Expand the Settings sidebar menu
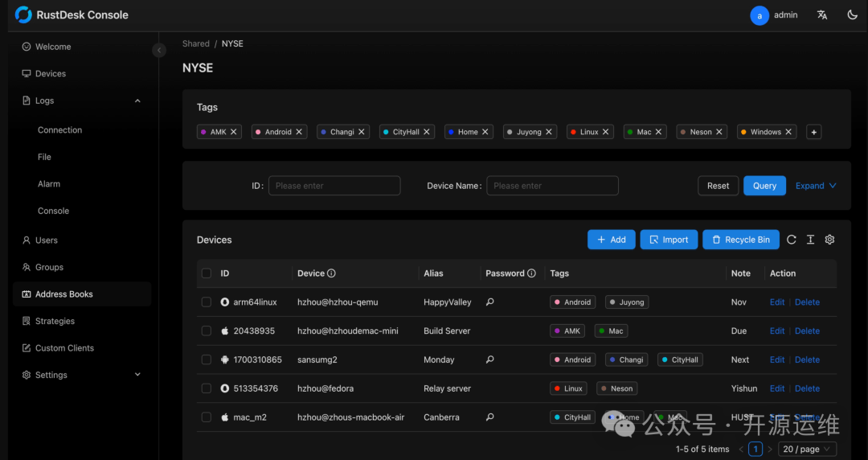 80,375
